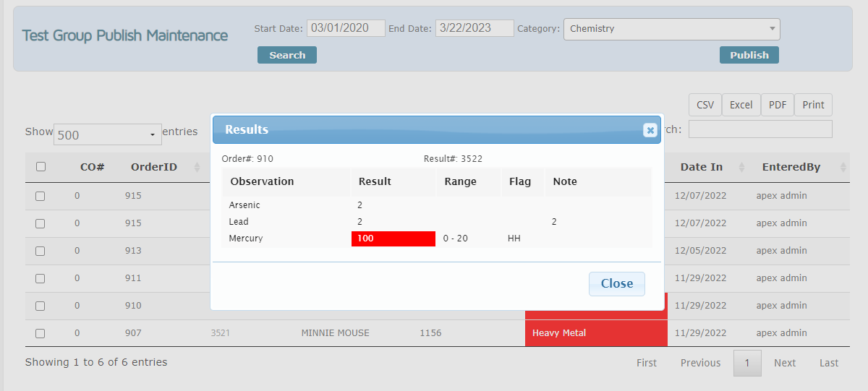868x391 pixels.
Task: Click the MINNIE MOUSE patient name
Action: pyautogui.click(x=335, y=333)
